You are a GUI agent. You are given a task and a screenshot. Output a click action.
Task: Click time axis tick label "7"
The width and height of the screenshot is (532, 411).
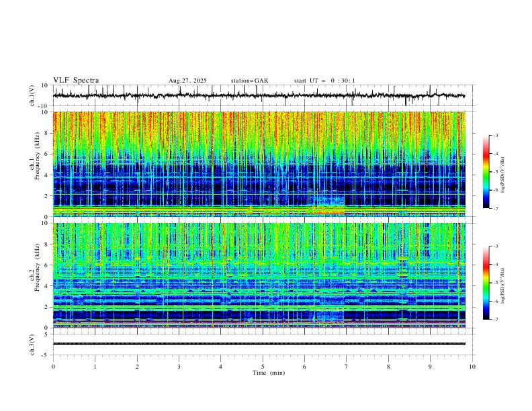pyautogui.click(x=347, y=367)
